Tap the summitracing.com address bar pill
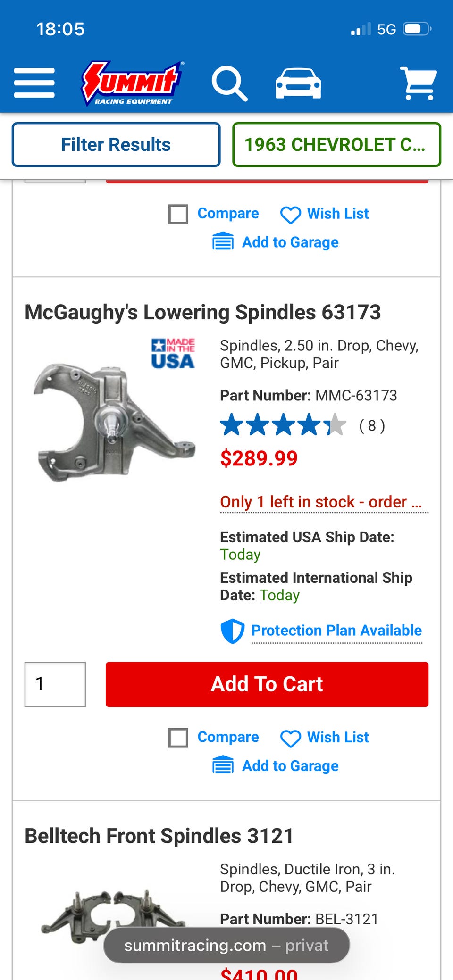453x980 pixels. 226,945
